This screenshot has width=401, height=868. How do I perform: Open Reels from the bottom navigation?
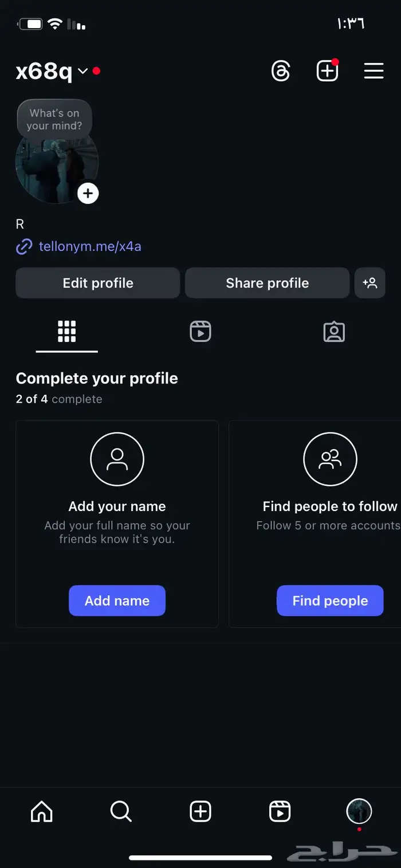pyautogui.click(x=280, y=811)
